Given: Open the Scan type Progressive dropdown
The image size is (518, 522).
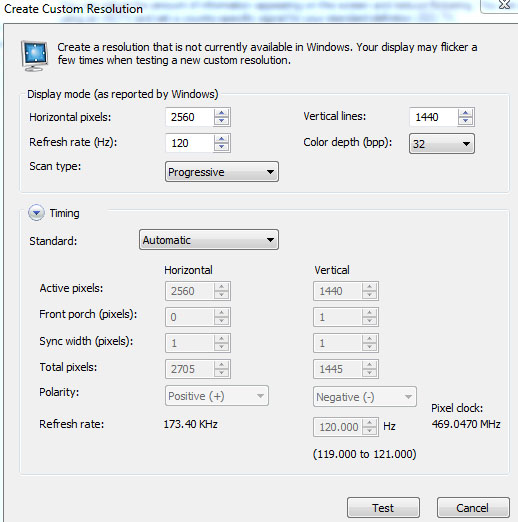Looking at the screenshot, I should [x=222, y=172].
